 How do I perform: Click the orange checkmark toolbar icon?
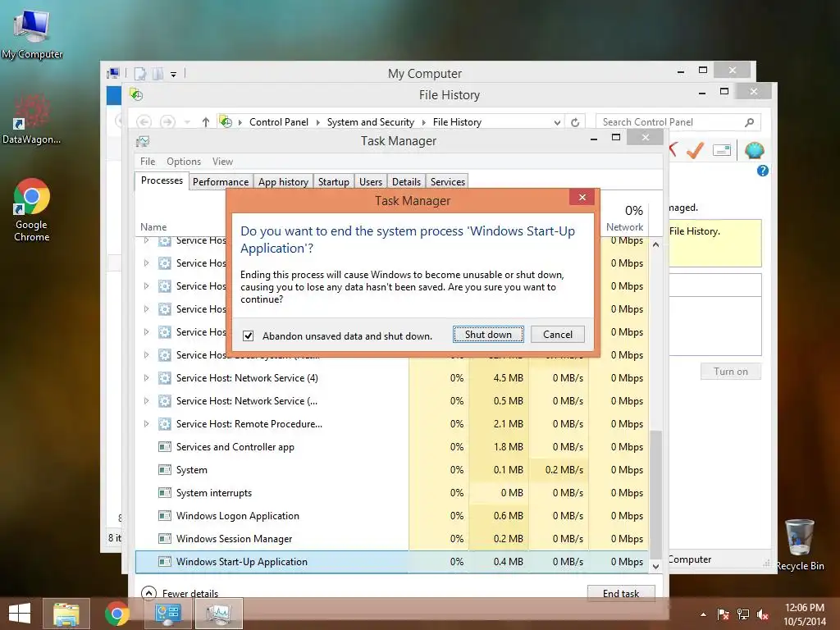[x=695, y=151]
